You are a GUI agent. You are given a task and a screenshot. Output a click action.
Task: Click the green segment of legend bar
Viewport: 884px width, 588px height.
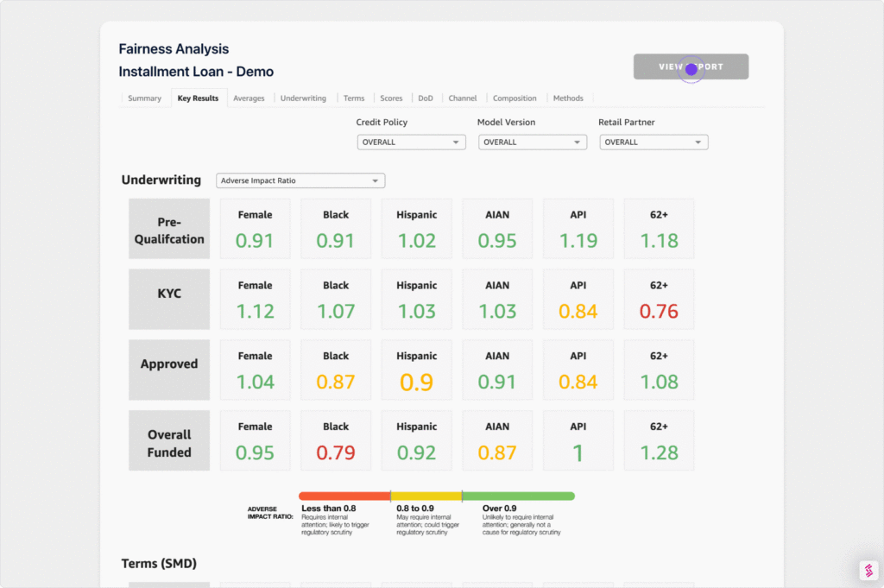coord(518,496)
